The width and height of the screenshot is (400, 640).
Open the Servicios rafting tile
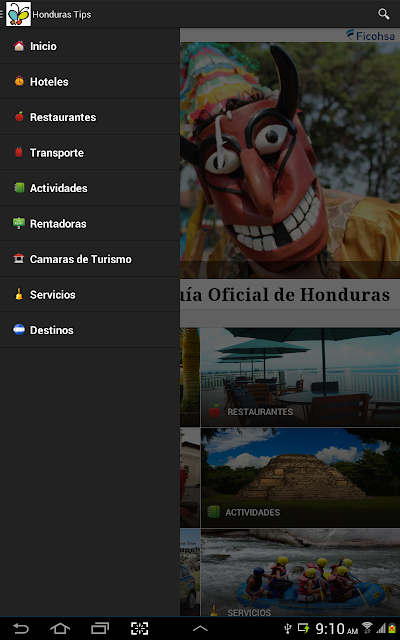pyautogui.click(x=300, y=572)
